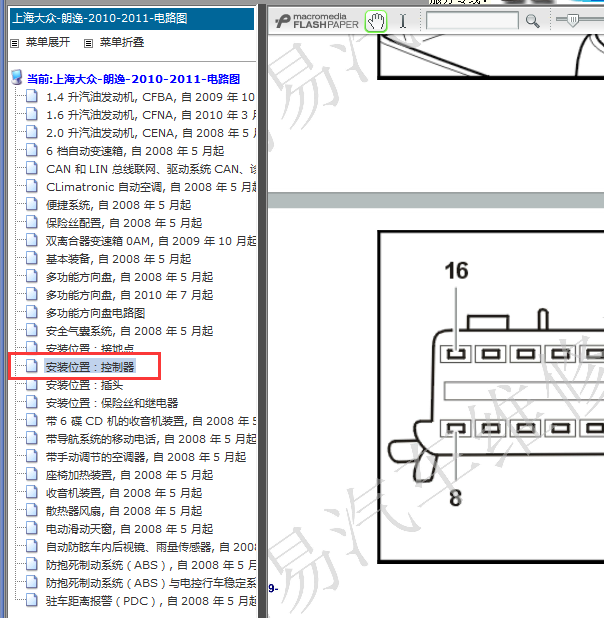Open 保险丝配置, 自 2008 年 5 月起
Image resolution: width=604 pixels, height=618 pixels.
124,223
